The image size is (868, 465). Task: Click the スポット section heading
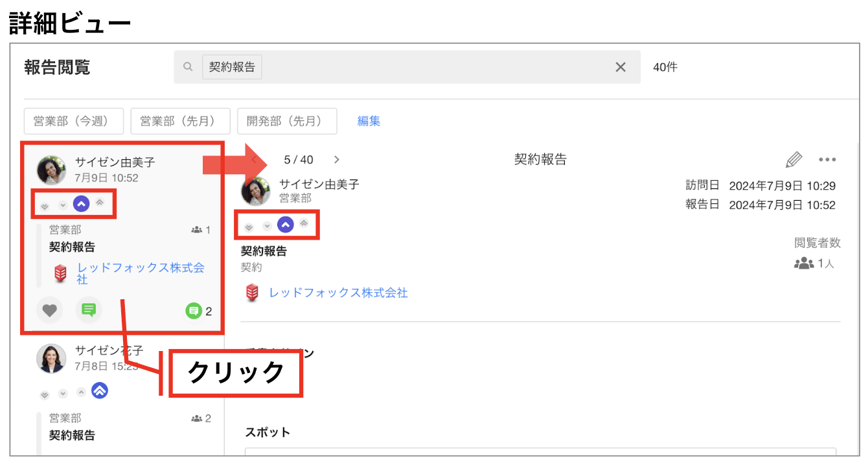(268, 432)
